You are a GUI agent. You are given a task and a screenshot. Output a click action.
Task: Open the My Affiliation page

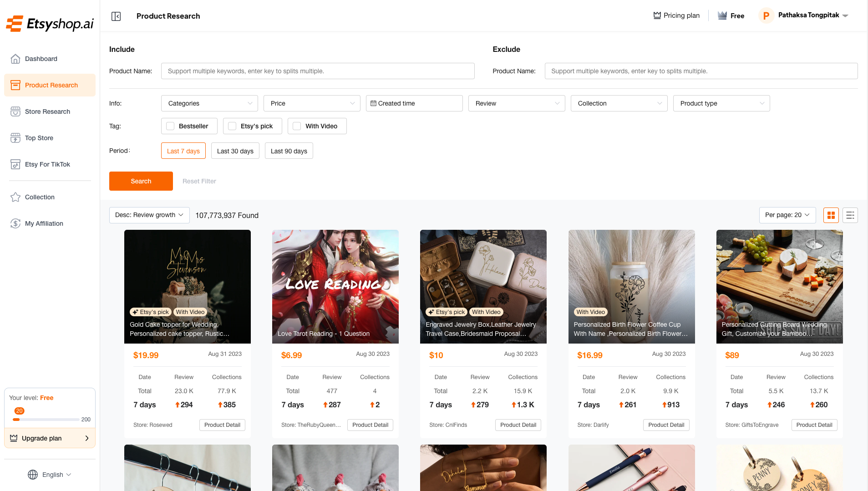(44, 223)
